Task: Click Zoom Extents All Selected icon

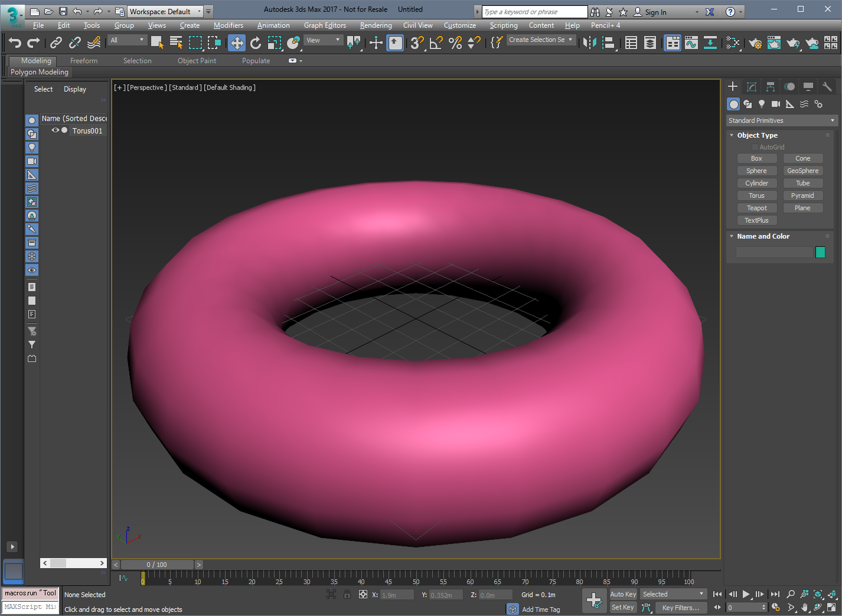Action: tap(833, 594)
